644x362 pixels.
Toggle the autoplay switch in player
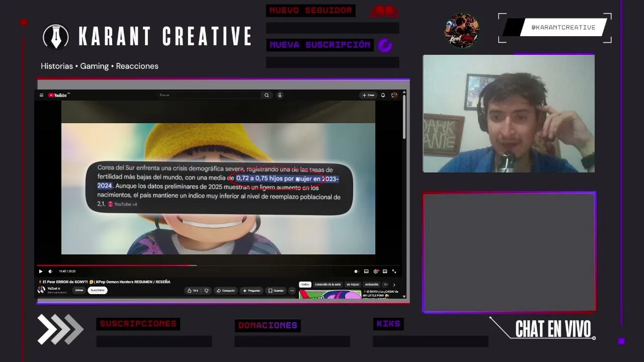[x=356, y=271]
